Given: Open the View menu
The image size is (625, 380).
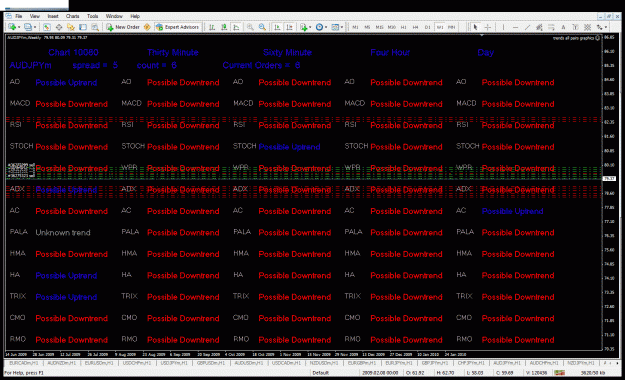Looking at the screenshot, I should tap(35, 16).
